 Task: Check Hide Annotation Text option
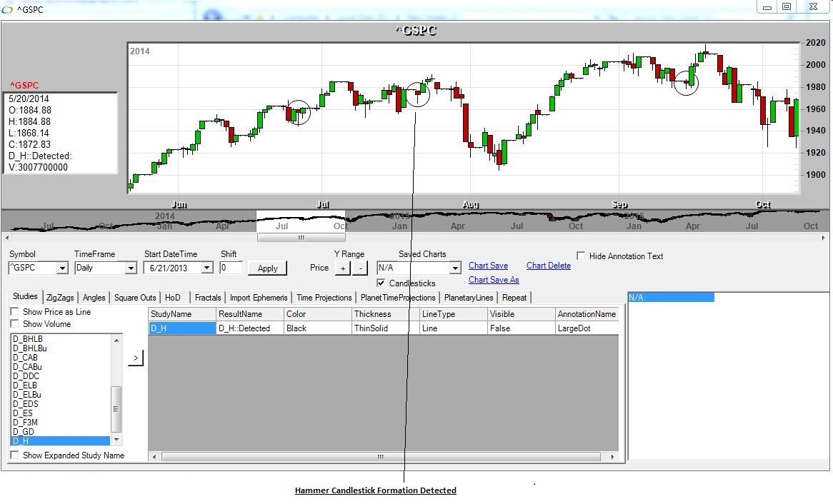pos(582,256)
